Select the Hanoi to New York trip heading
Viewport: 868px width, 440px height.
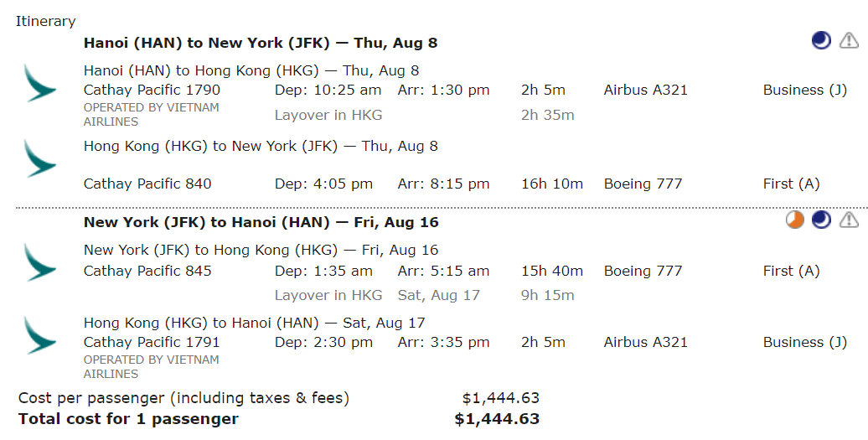pyautogui.click(x=261, y=43)
